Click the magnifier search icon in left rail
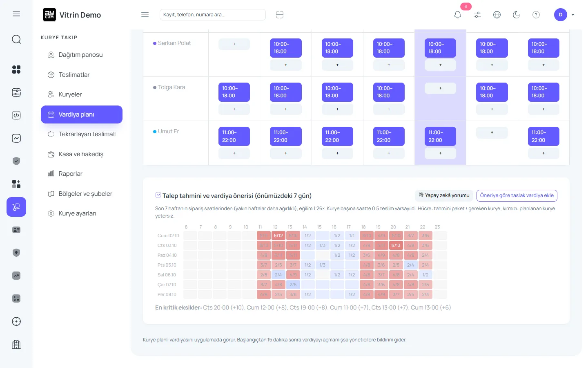 [x=16, y=39]
